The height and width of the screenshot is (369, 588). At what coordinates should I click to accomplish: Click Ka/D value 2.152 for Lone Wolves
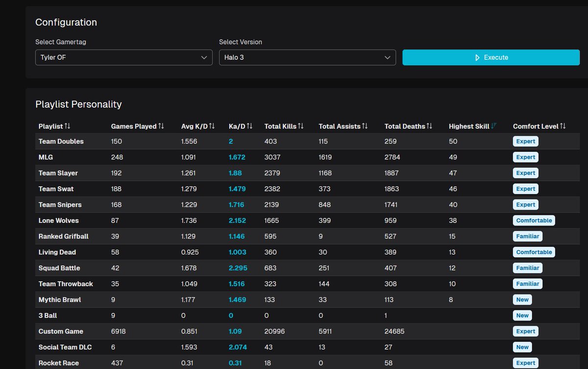pos(237,221)
